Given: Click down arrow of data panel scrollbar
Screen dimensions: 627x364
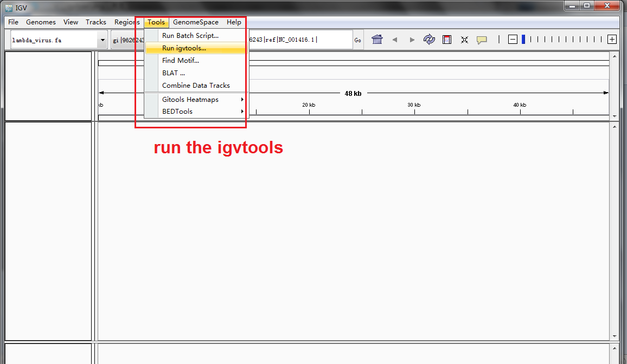Looking at the screenshot, I should point(615,336).
